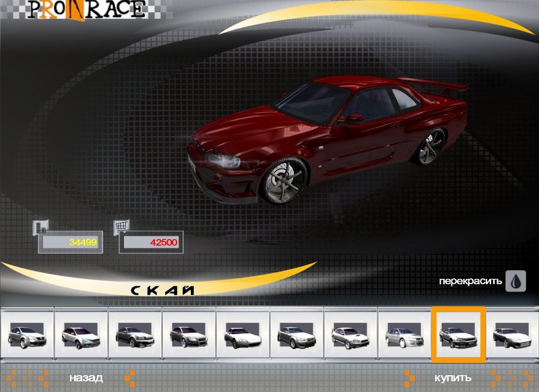Select the seventh car thumbnail
The height and width of the screenshot is (392, 539).
(x=350, y=334)
